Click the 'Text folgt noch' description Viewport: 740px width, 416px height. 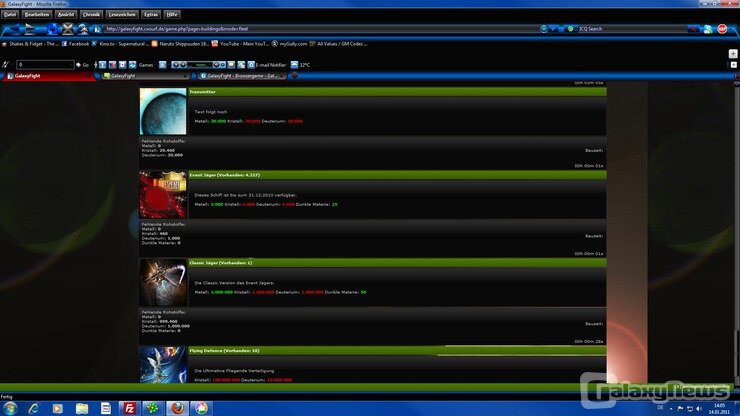tap(210, 112)
